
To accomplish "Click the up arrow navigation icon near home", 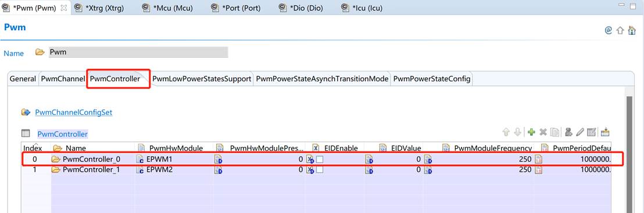I will coord(620,30).
